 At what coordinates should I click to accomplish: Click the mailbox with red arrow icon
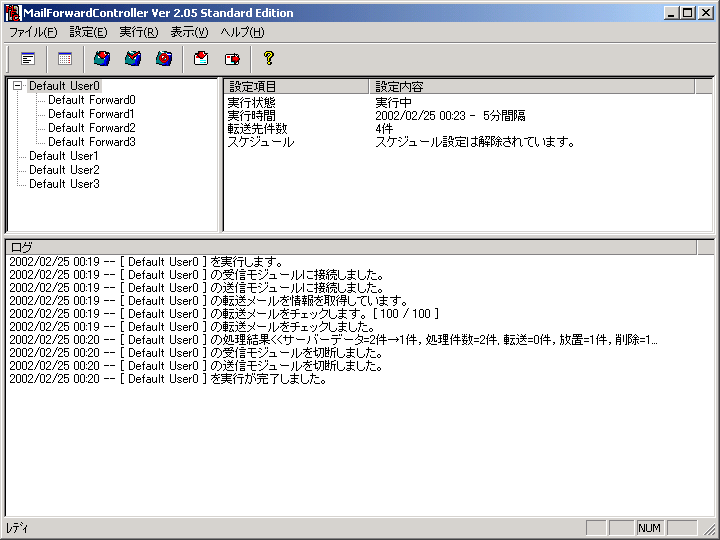102,58
